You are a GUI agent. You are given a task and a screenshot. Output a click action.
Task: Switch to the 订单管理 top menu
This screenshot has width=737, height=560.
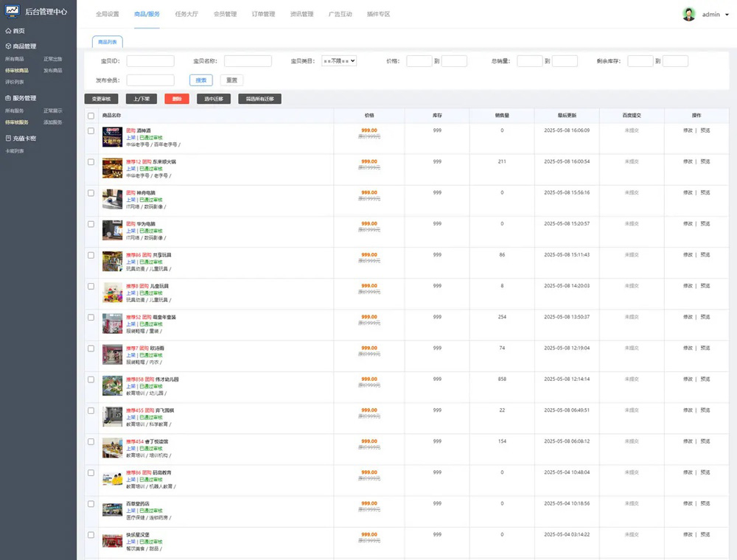263,14
